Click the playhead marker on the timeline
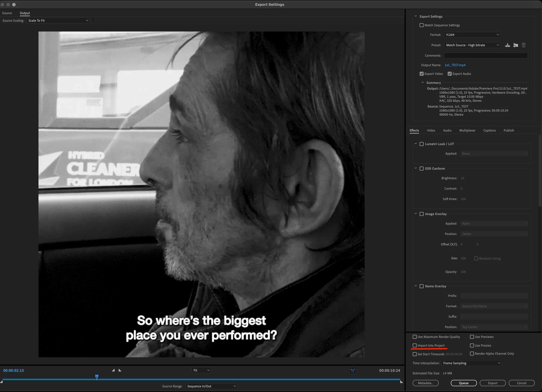The width and height of the screenshot is (542, 392). (x=97, y=377)
